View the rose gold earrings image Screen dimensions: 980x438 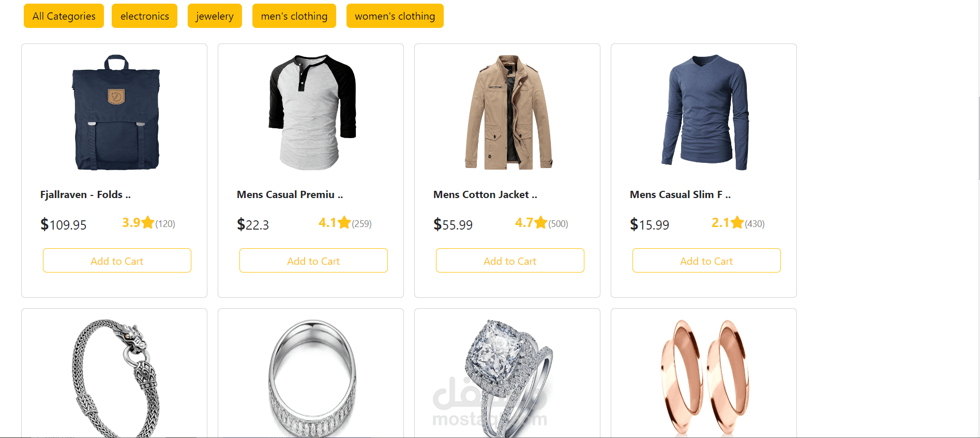pos(705,378)
